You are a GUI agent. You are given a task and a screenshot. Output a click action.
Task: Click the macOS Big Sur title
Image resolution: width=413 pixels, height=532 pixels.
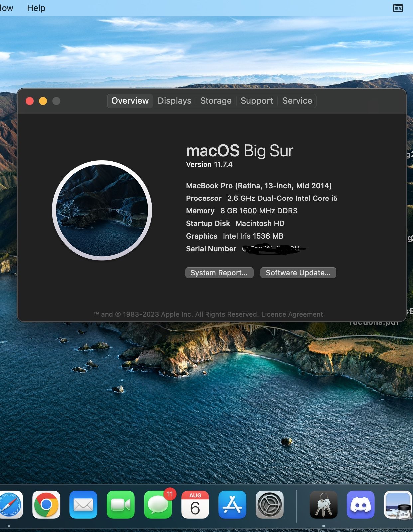tap(239, 151)
